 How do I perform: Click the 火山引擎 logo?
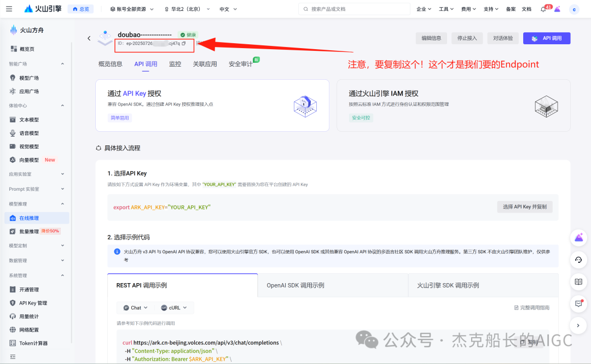pos(43,9)
